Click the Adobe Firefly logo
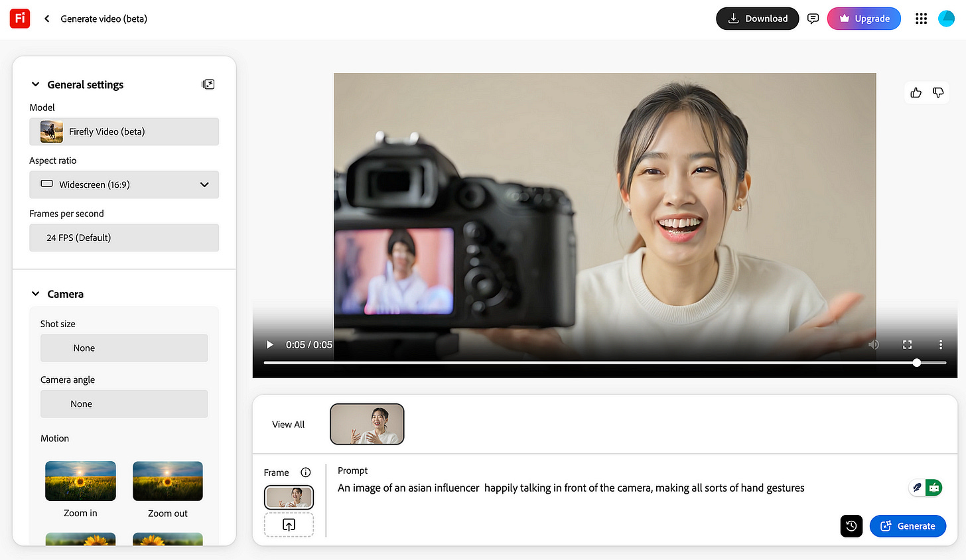The width and height of the screenshot is (966, 560). [20, 19]
